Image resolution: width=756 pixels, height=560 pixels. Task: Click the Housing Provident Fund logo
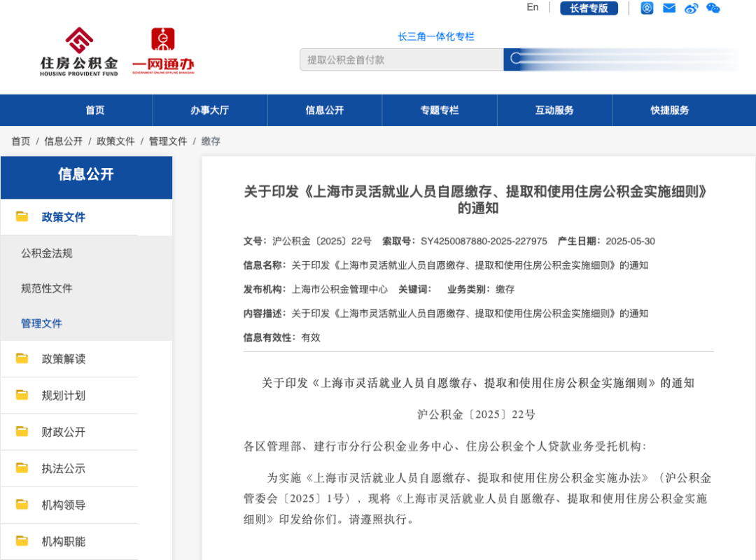pyautogui.click(x=79, y=52)
